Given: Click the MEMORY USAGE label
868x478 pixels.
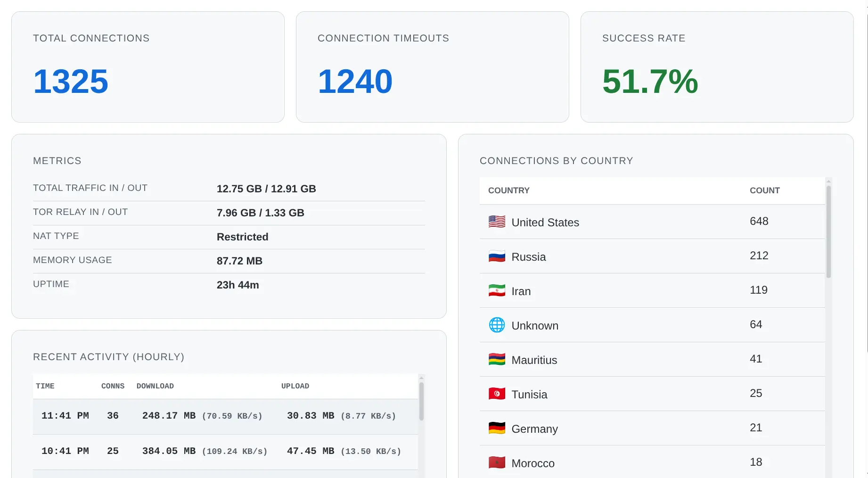Looking at the screenshot, I should [72, 260].
